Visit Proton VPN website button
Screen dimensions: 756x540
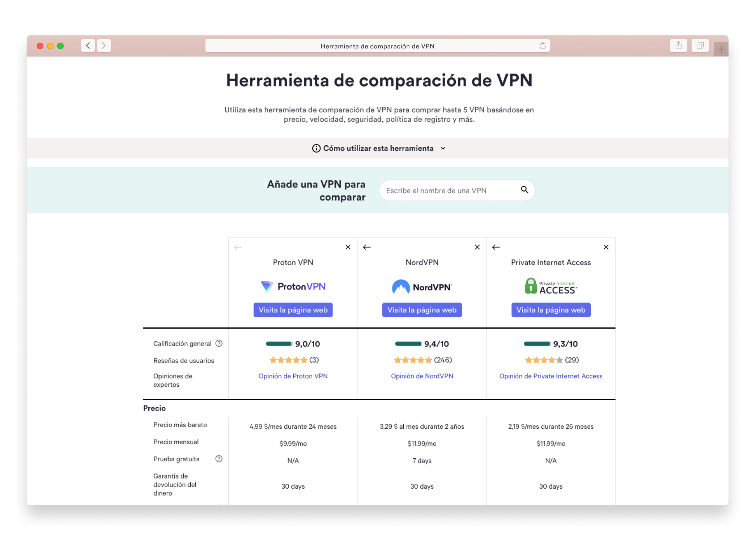coord(293,310)
